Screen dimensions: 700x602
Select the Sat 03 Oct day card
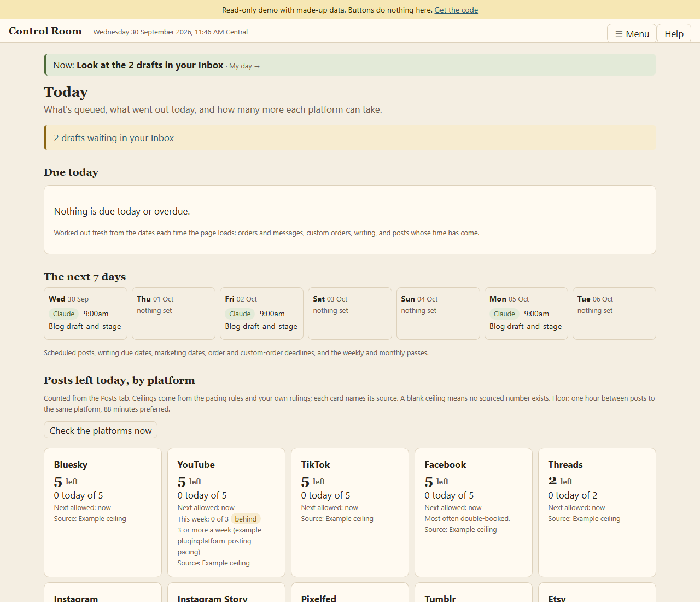tap(350, 314)
